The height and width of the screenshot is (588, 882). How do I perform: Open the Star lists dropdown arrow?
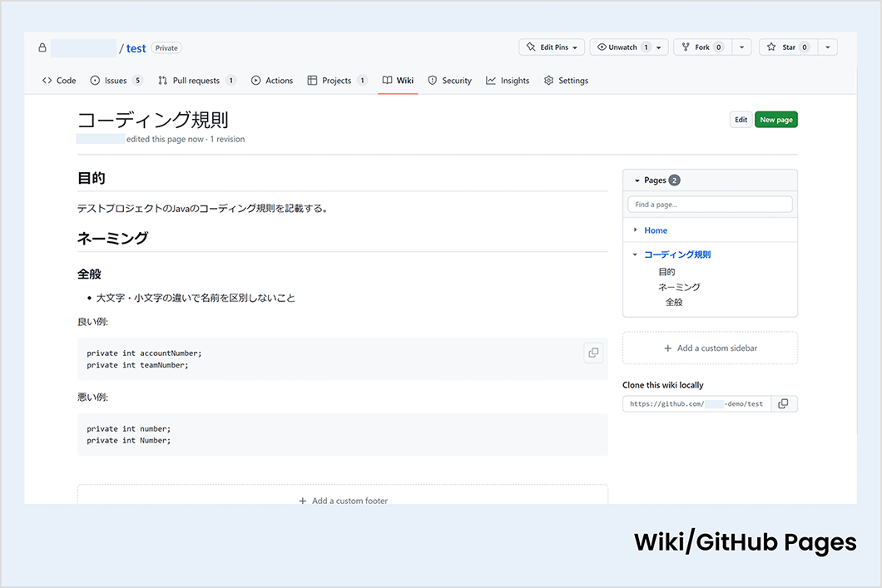[x=827, y=47]
